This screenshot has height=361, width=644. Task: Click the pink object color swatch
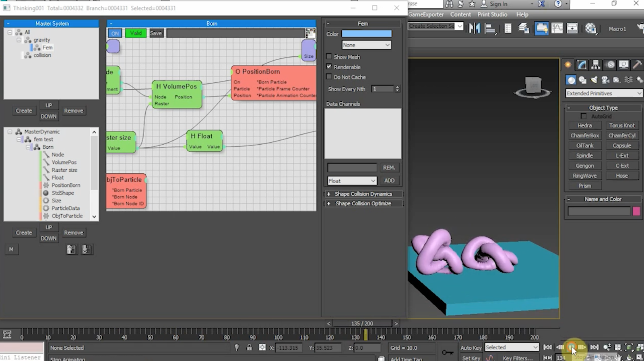point(636,211)
